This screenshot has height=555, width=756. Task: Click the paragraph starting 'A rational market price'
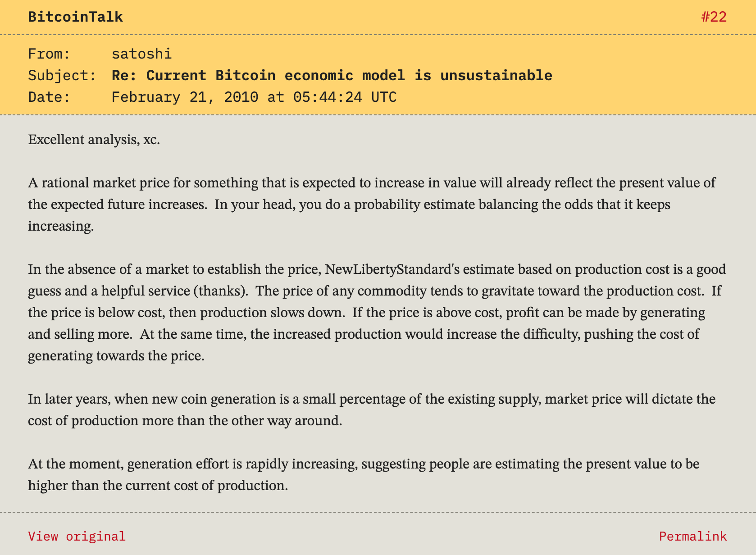coord(371,204)
